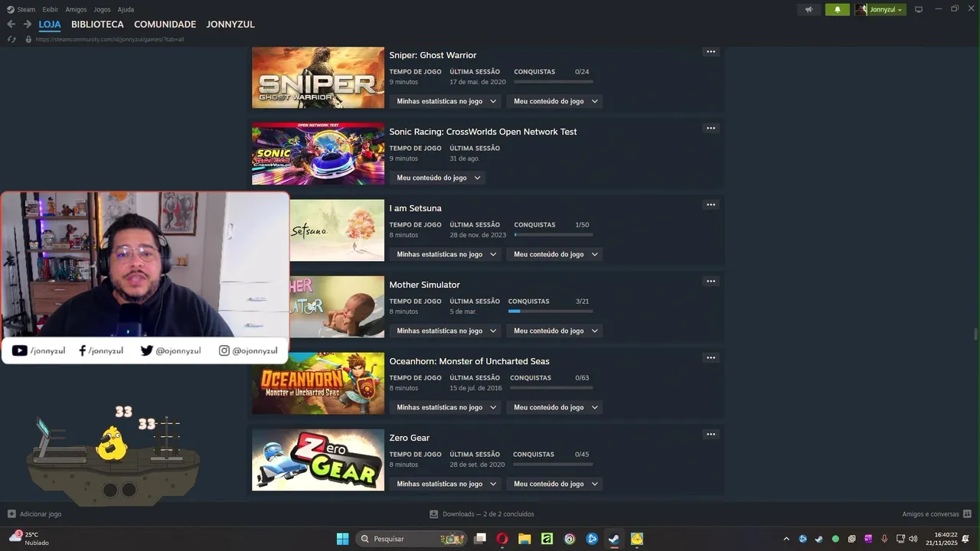Click the page reload icon beside URL
Image resolution: width=980 pixels, height=551 pixels.
(11, 39)
